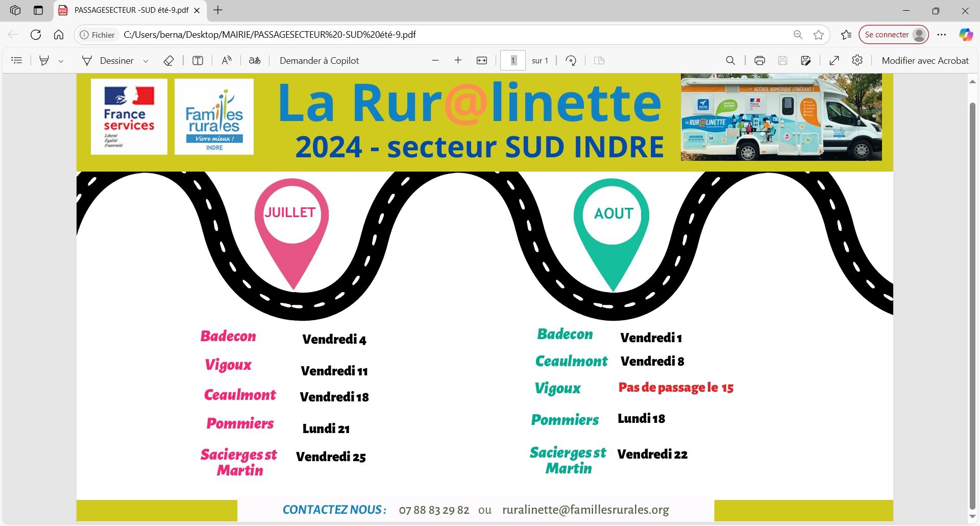Viewport: 980px width, 526px height.
Task: Click the Ruralinette van photo
Action: coord(781,117)
